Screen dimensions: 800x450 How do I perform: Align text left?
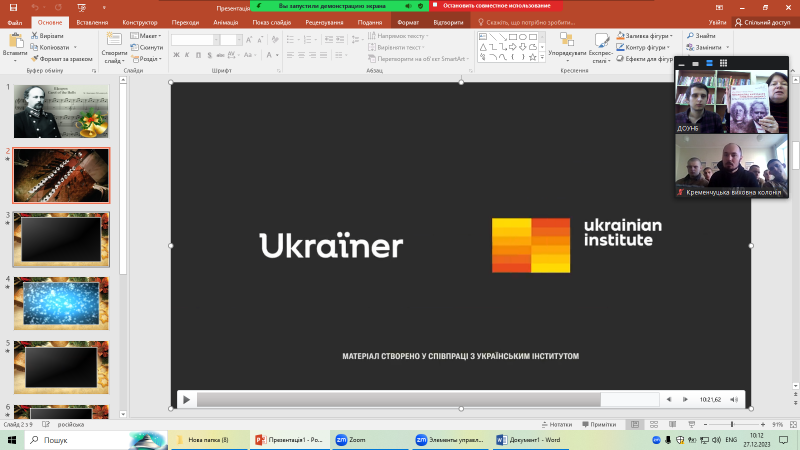(290, 55)
